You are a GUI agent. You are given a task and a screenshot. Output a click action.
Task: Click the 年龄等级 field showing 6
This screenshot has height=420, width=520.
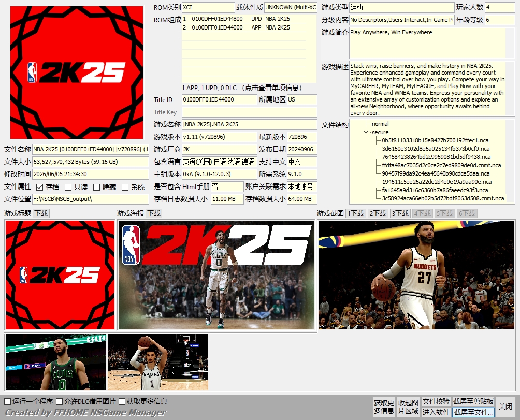coord(500,20)
